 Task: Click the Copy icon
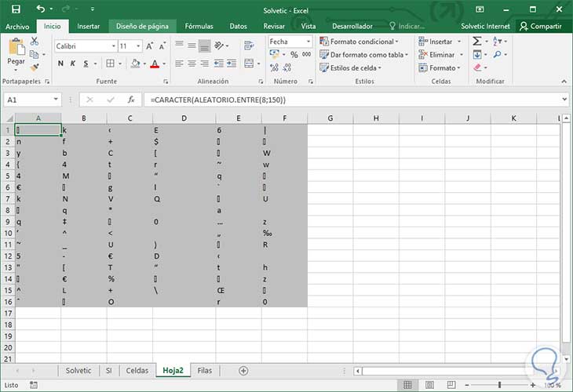34,54
